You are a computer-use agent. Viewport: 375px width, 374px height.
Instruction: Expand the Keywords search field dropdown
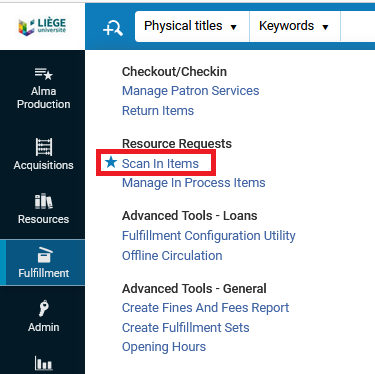tap(295, 26)
